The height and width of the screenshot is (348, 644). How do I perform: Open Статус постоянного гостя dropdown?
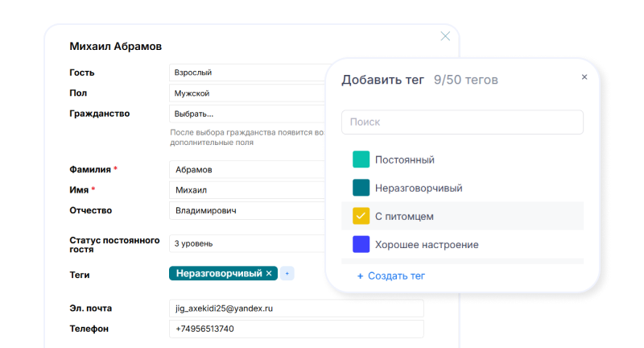pos(248,243)
